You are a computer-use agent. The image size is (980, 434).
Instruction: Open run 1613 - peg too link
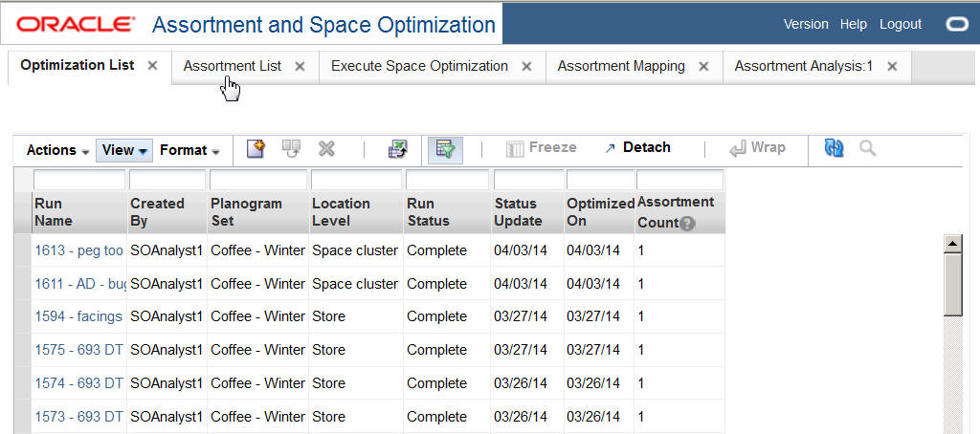[x=78, y=250]
